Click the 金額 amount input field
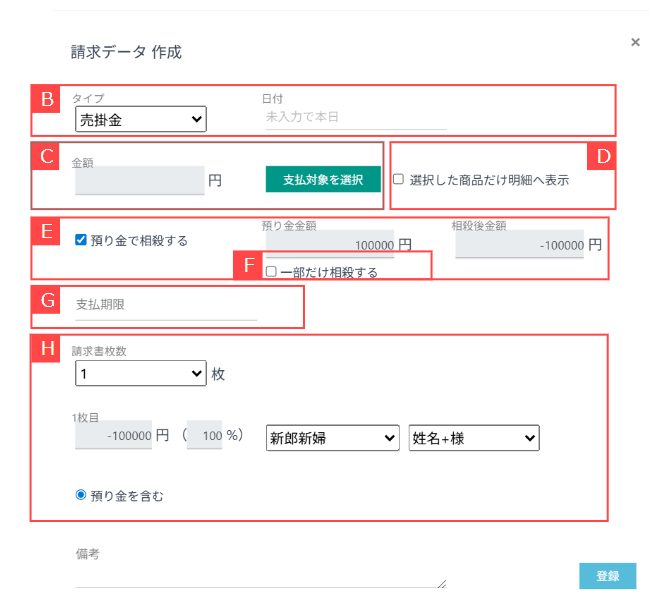Screen dimensions: 649x605 139,181
